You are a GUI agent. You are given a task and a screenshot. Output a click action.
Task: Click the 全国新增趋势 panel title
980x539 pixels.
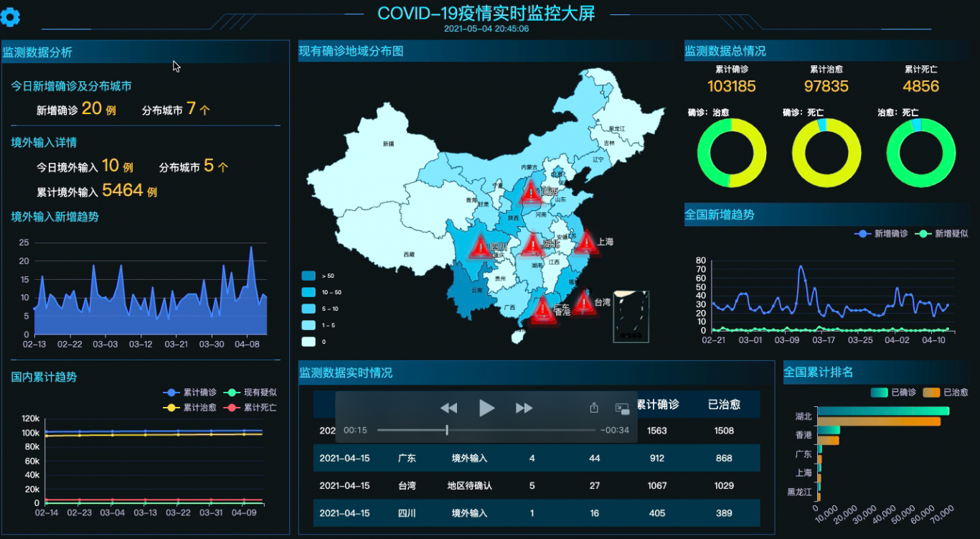720,215
